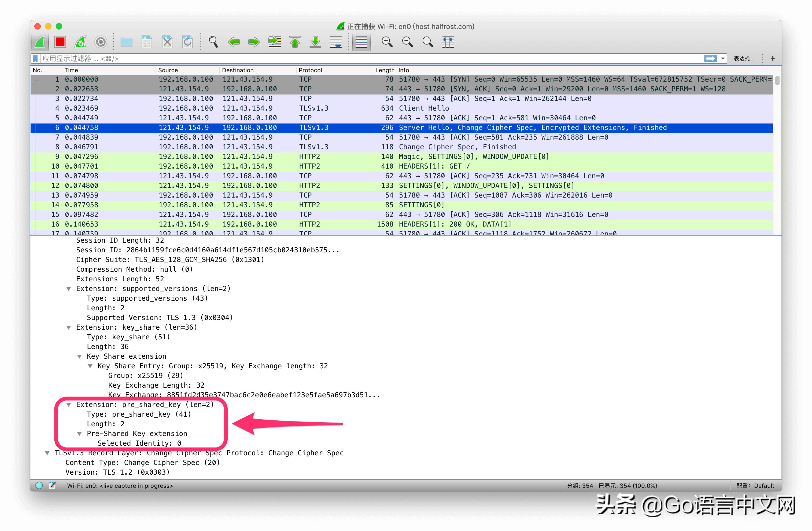The height and width of the screenshot is (531, 812).
Task: Open capture options gear icon
Action: [101, 42]
